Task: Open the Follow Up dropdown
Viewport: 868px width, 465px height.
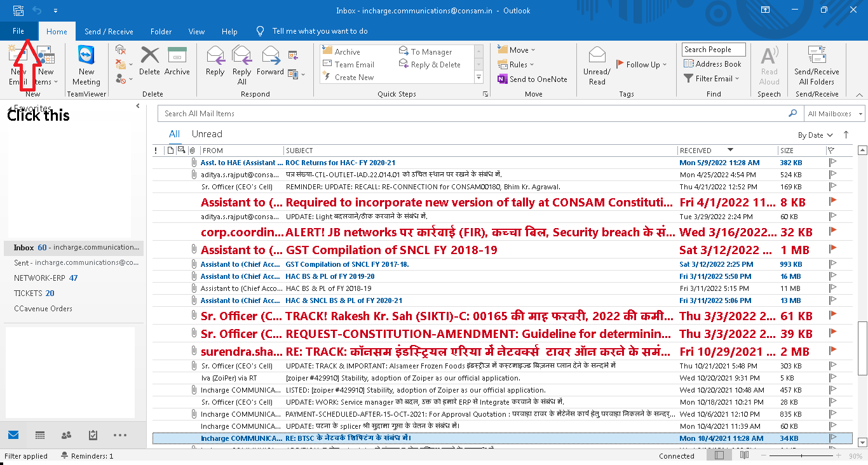Action: point(641,65)
